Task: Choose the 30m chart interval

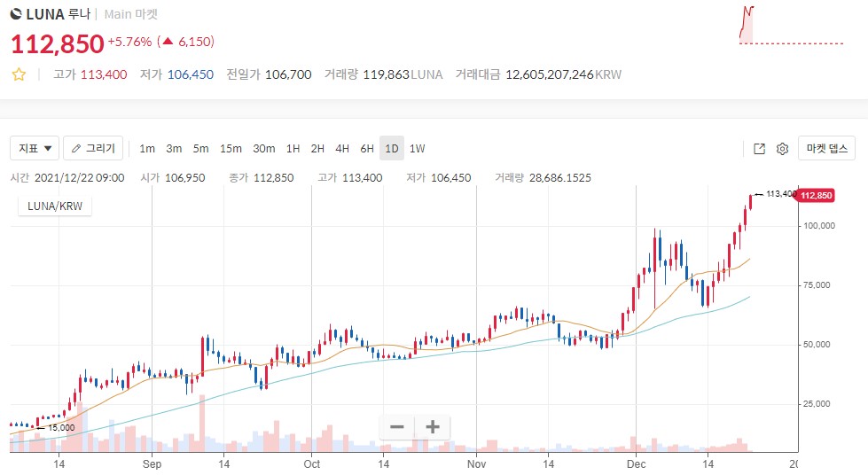Action: (x=263, y=149)
